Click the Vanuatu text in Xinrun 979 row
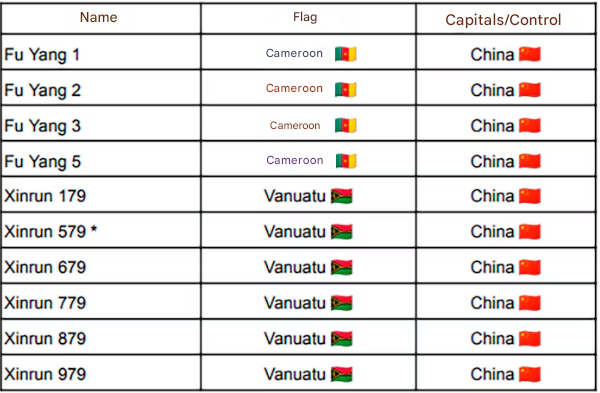Image resolution: width=600 pixels, height=393 pixels. click(x=295, y=374)
